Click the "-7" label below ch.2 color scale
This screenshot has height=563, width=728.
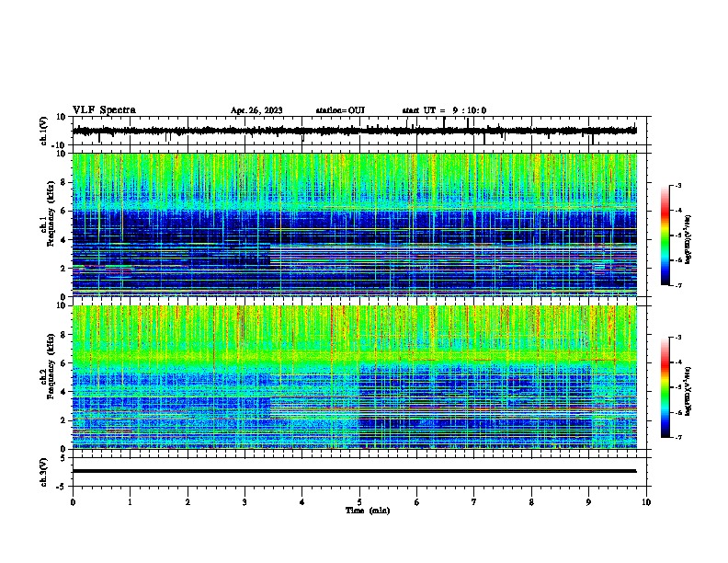677,437
